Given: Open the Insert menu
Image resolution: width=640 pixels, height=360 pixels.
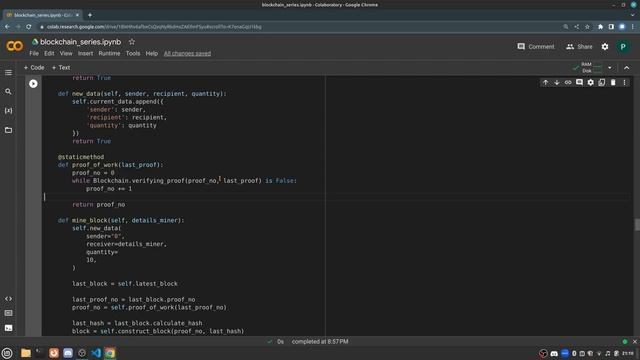Looking at the screenshot, I should point(85,53).
